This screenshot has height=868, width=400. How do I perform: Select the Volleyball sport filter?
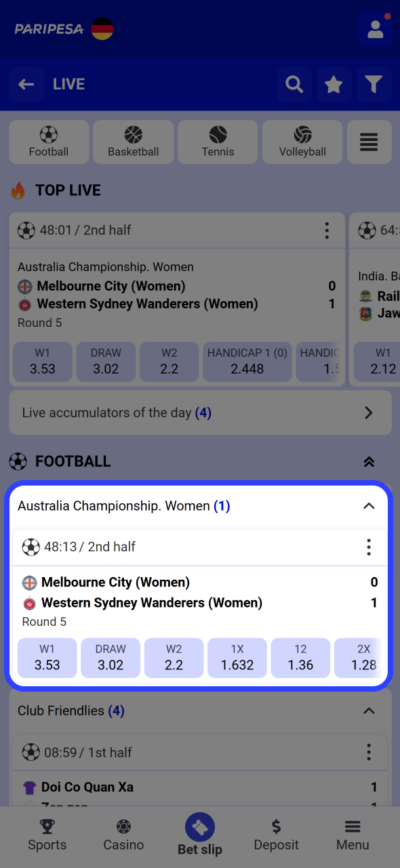point(302,142)
